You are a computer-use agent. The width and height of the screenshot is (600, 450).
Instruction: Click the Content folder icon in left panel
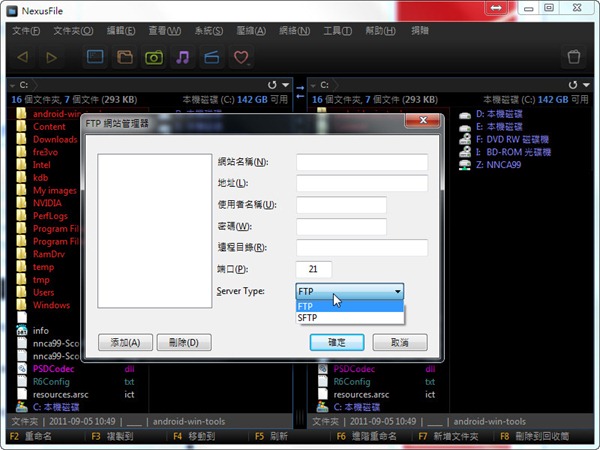click(21, 127)
